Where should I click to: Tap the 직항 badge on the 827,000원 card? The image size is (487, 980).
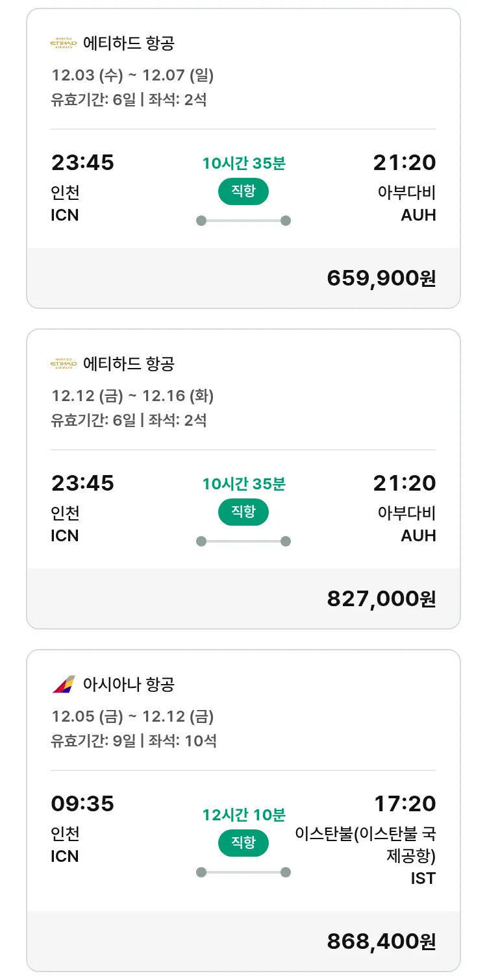243,512
